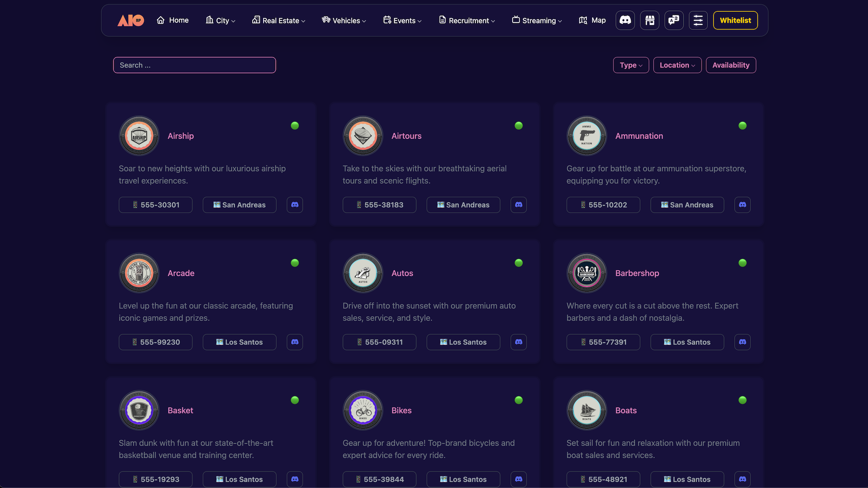The height and width of the screenshot is (488, 868).
Task: Click Airship phone number 555-30301
Action: click(x=156, y=205)
